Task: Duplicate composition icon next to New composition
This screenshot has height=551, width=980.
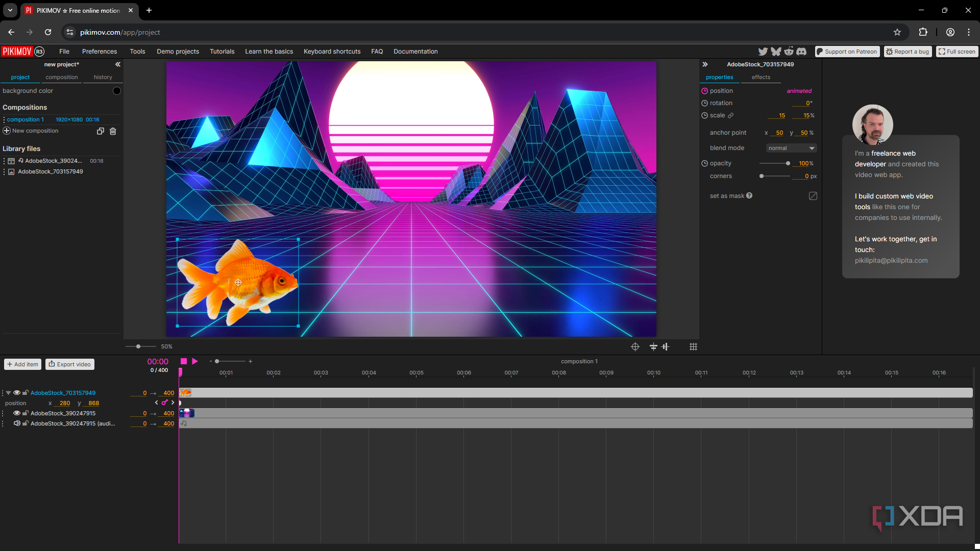Action: point(101,131)
